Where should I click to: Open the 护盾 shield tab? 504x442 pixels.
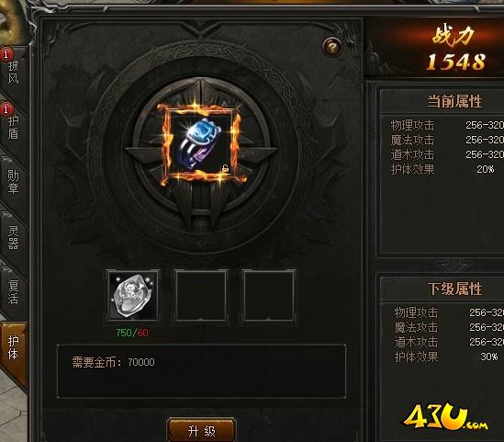point(14,126)
